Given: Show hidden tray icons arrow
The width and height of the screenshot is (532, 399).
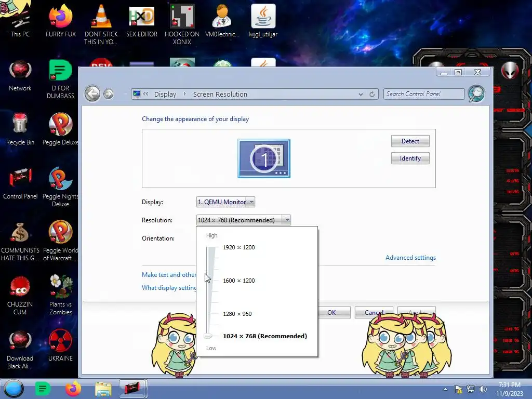Looking at the screenshot, I should click(x=445, y=389).
